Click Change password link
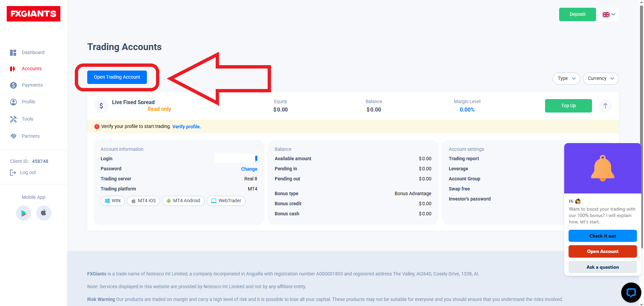This screenshot has width=644, height=306. tap(249, 169)
